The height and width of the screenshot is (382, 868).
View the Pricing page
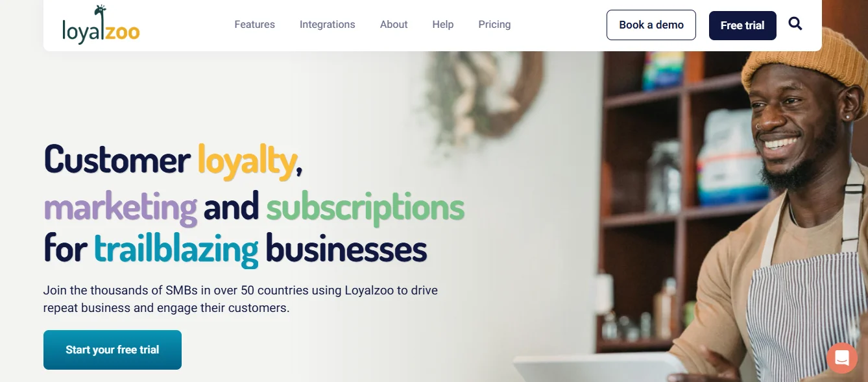(x=494, y=25)
